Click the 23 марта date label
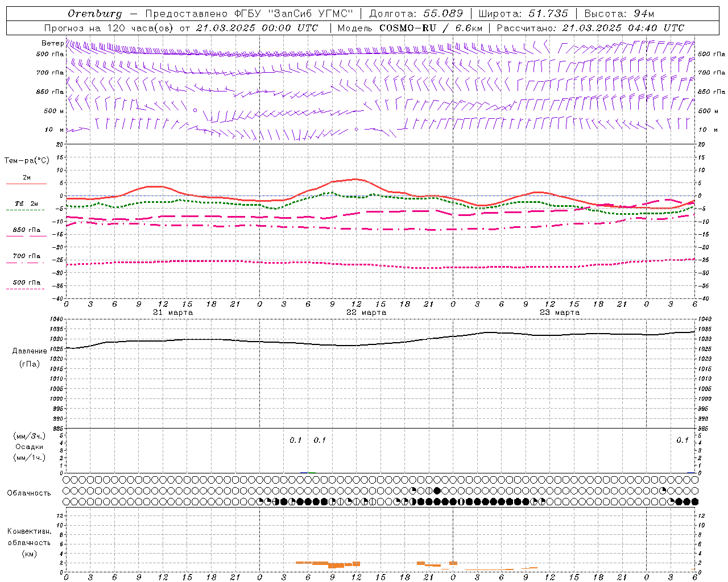Screen dimensions: 728x582 pos(560,313)
